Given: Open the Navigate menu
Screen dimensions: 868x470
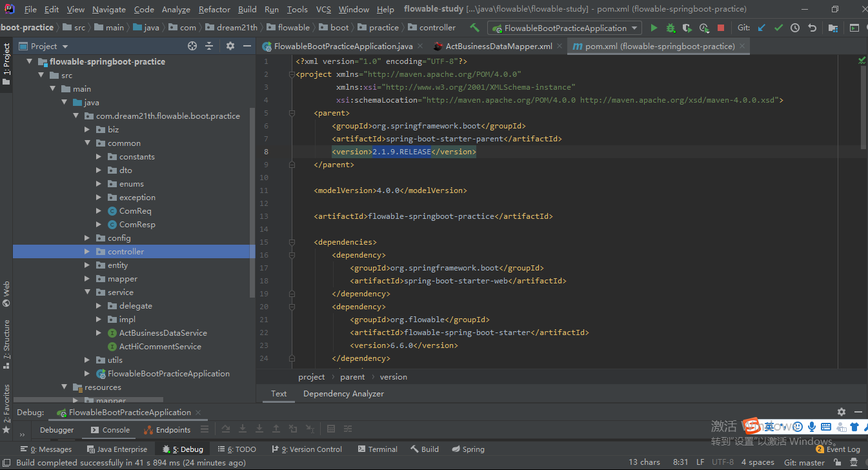Looking at the screenshot, I should [x=108, y=9].
